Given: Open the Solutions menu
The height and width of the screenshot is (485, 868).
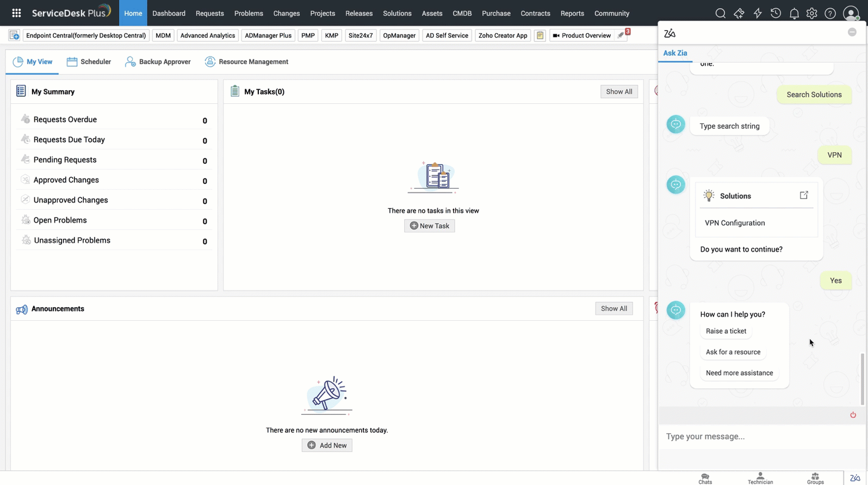Looking at the screenshot, I should click(397, 14).
